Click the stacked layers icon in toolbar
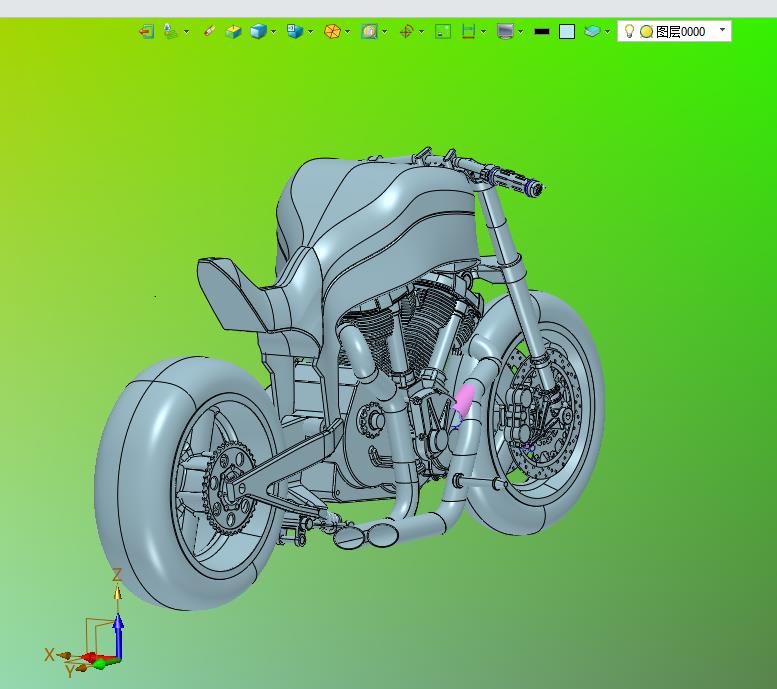 pos(592,32)
